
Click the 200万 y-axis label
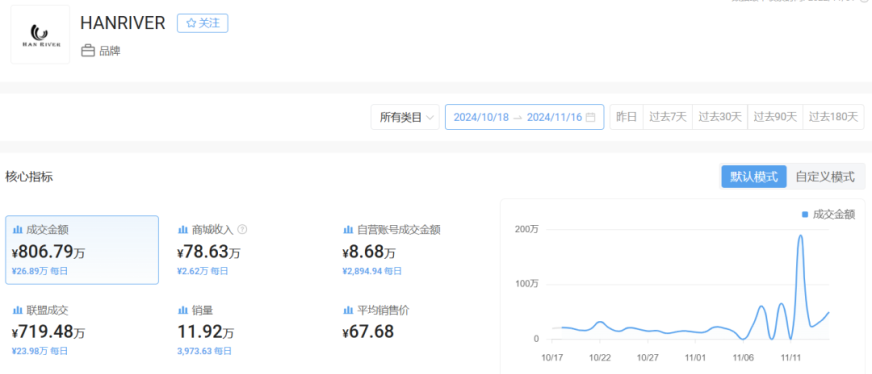(528, 229)
